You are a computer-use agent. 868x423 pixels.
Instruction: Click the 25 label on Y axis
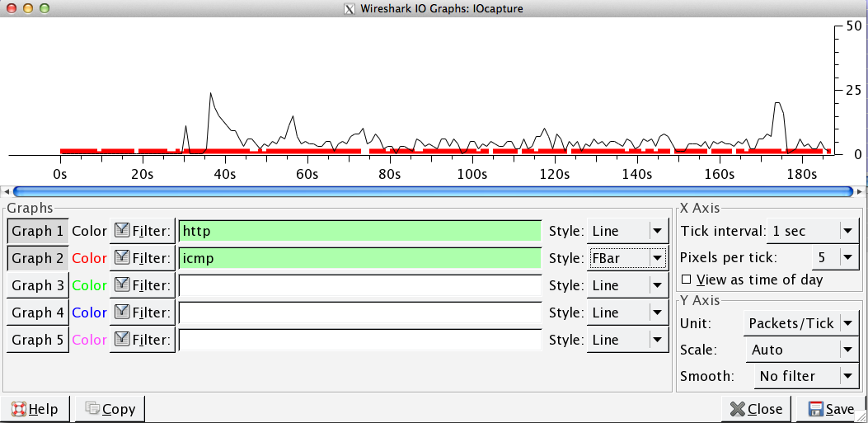pos(852,90)
